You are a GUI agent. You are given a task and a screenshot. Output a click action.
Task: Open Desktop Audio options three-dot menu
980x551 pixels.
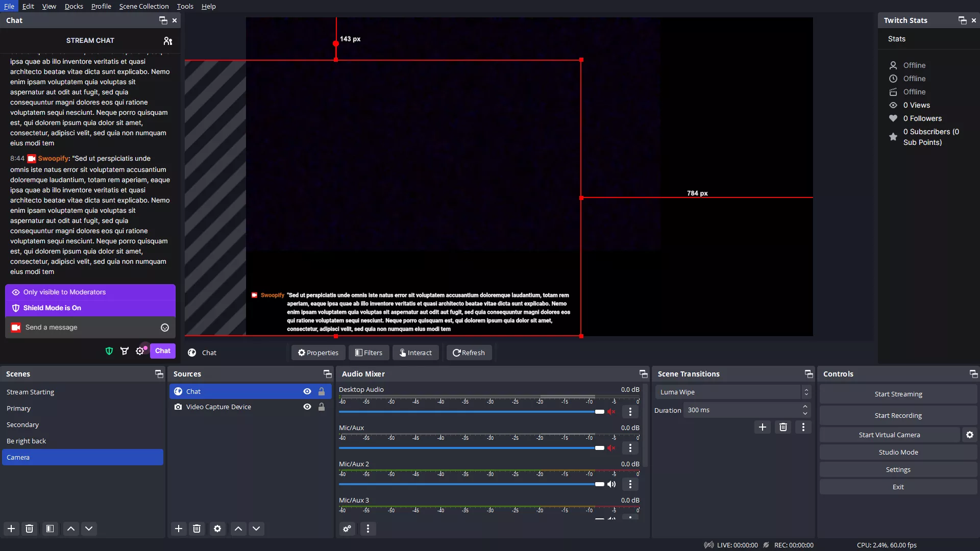tap(630, 412)
